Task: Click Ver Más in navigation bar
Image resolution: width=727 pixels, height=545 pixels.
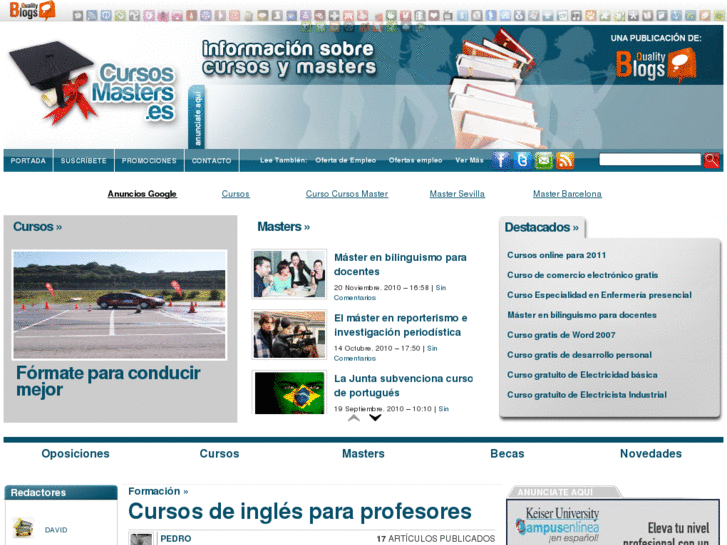Action: point(469,160)
